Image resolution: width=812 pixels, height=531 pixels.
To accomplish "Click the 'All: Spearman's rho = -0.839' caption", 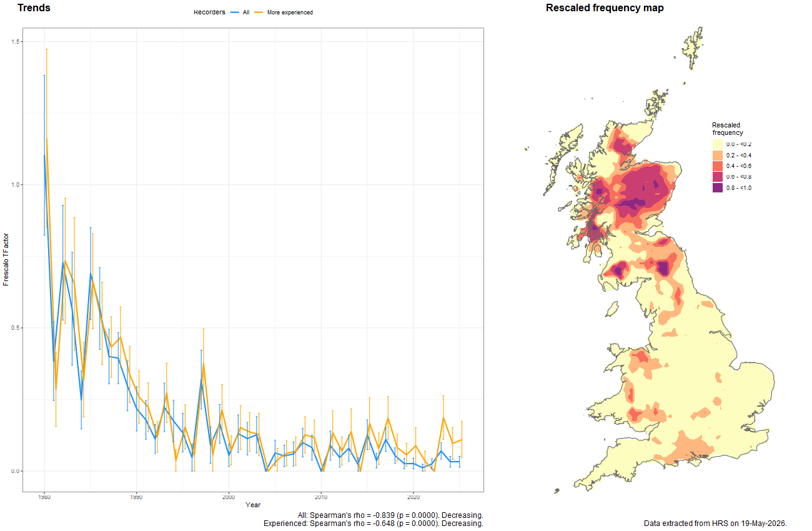I will click(390, 515).
